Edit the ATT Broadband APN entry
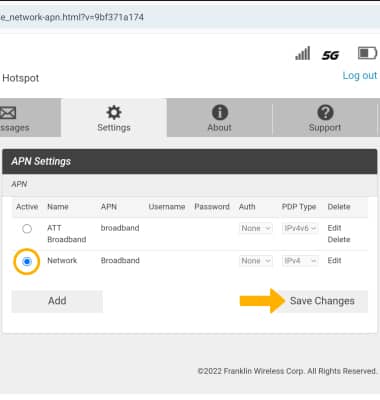 pyautogui.click(x=334, y=228)
